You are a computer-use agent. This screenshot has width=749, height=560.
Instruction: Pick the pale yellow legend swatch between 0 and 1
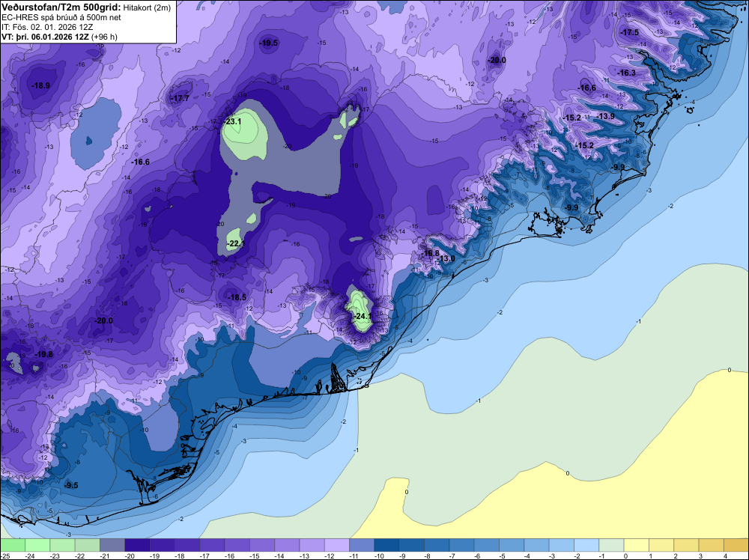coord(636,544)
